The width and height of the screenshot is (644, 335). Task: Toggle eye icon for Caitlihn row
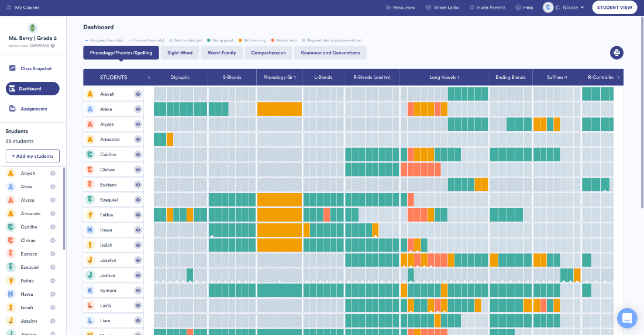(x=138, y=154)
